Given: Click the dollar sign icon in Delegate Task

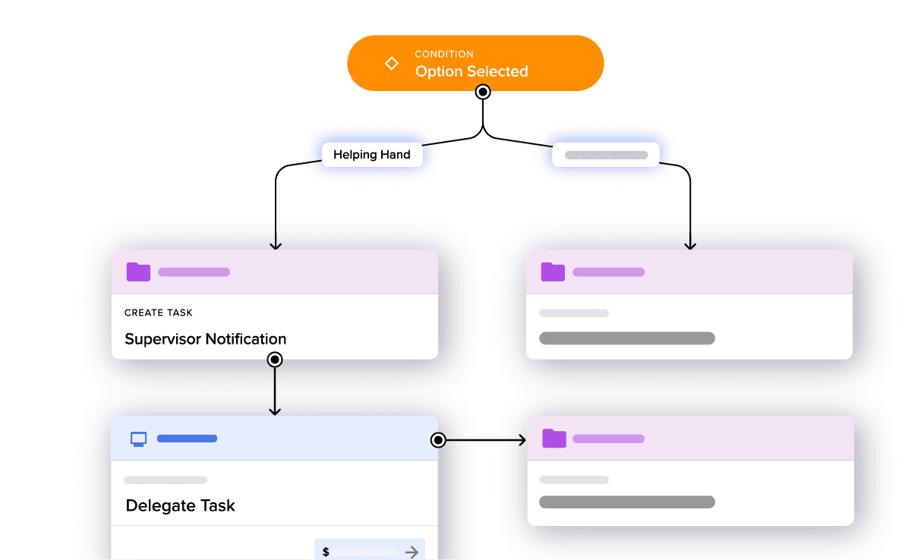Looking at the screenshot, I should [x=326, y=552].
